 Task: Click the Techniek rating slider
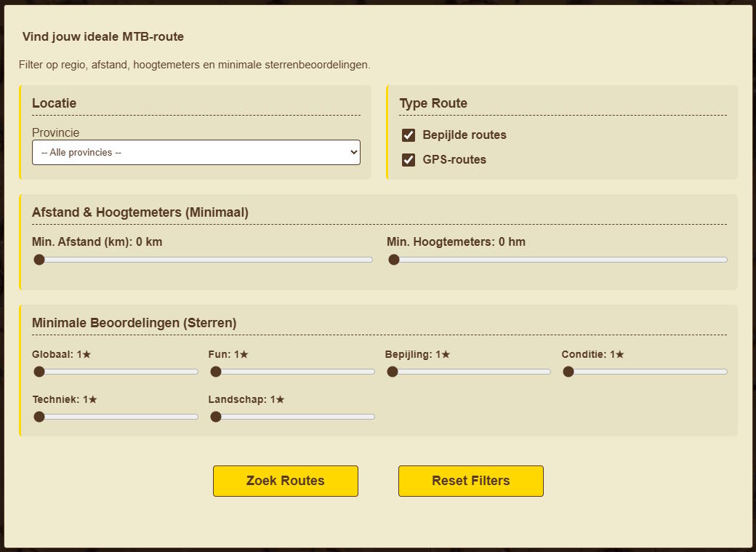tap(116, 417)
